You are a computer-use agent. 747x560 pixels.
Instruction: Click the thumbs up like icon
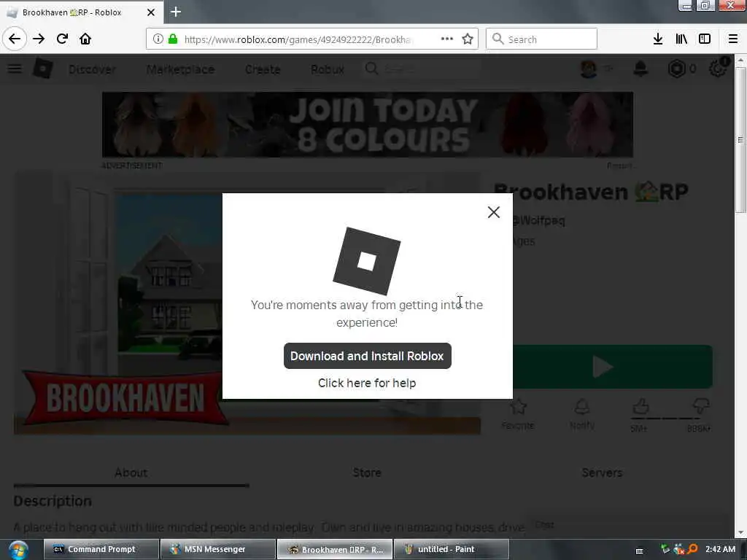click(640, 408)
